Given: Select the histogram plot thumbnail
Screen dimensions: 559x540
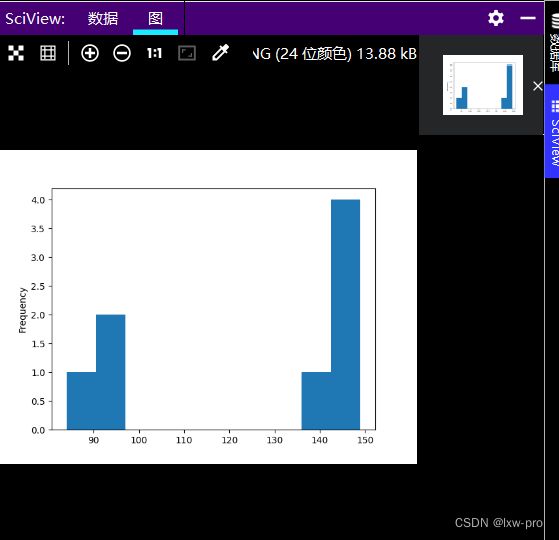Looking at the screenshot, I should [x=483, y=85].
